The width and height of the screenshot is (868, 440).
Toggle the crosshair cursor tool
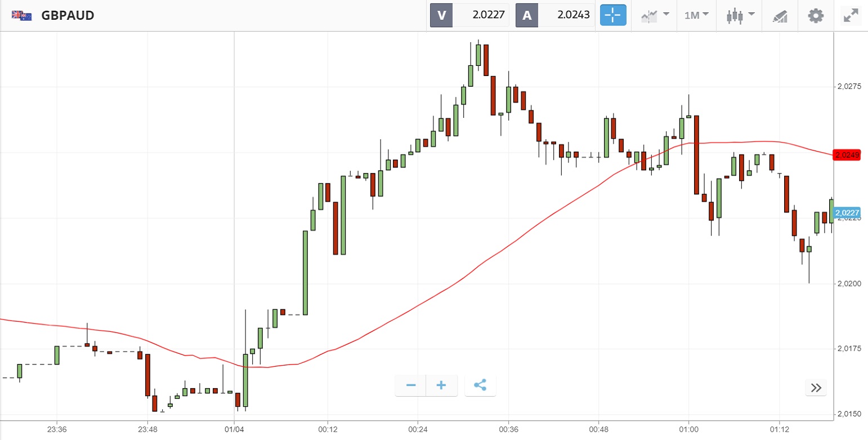613,15
